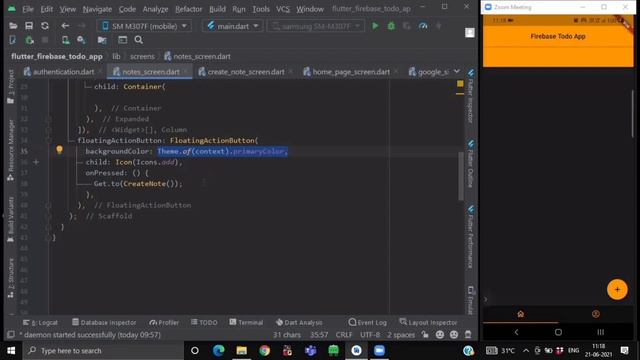Screen dimensions: 640x360
Task: Click the screens breadcrumb in the navigation bar
Action: [142, 56]
